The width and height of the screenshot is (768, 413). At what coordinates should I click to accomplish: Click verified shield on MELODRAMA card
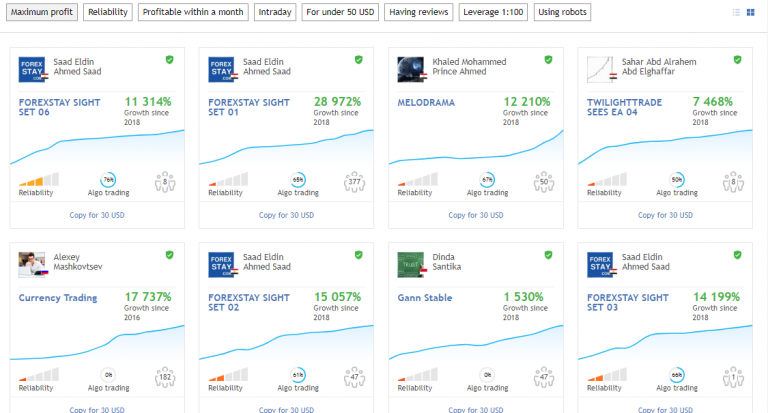[x=548, y=60]
